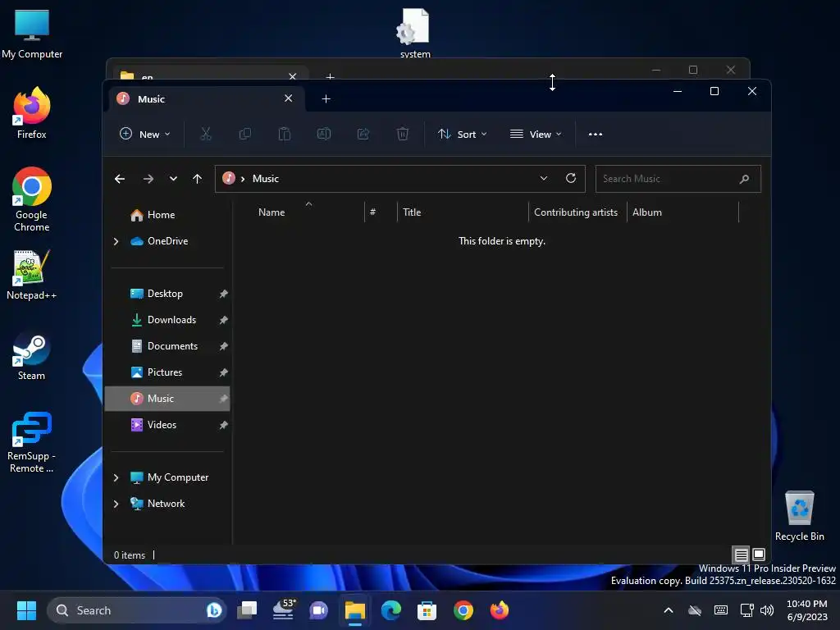The image size is (840, 630).
Task: Click the Cut scissors icon in toolbar
Action: pyautogui.click(x=206, y=134)
